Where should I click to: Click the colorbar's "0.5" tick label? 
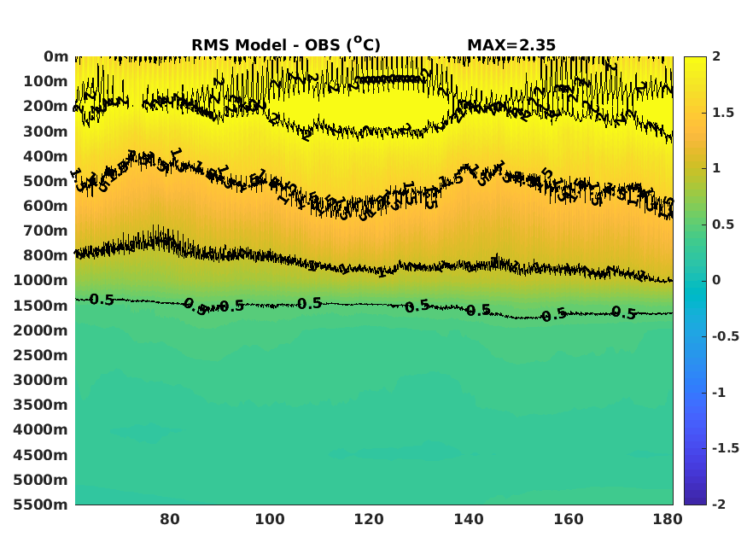(x=723, y=225)
